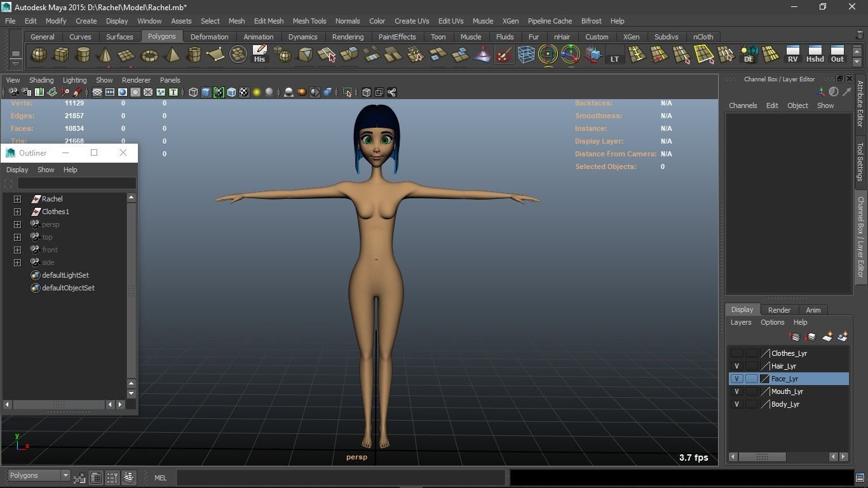Image resolution: width=868 pixels, height=488 pixels.
Task: Click the yellow use all lights icon
Action: (x=257, y=93)
